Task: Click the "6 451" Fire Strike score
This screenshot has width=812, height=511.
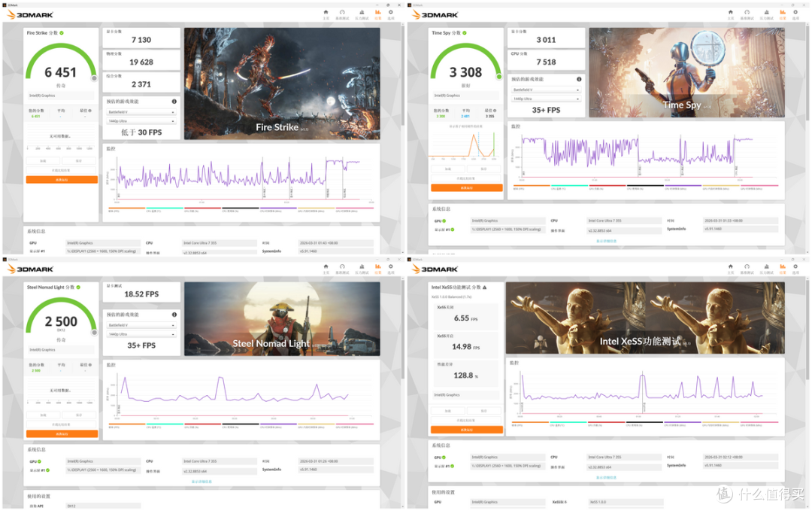Action: coord(61,72)
